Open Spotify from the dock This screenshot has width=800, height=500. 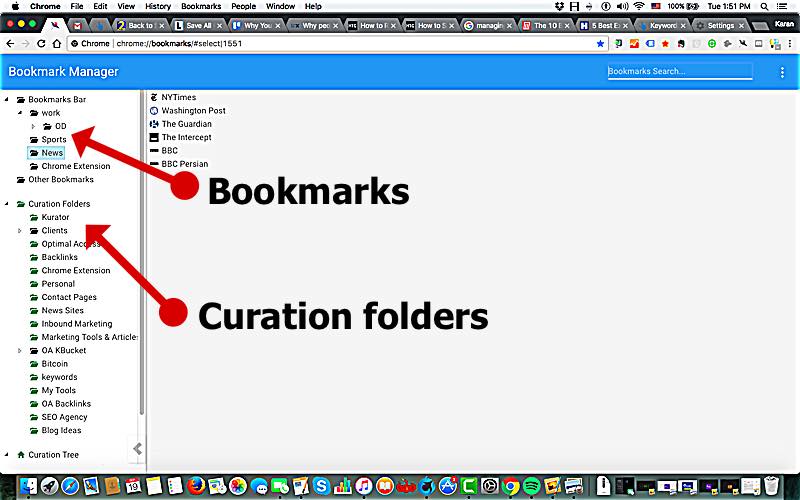tap(531, 485)
